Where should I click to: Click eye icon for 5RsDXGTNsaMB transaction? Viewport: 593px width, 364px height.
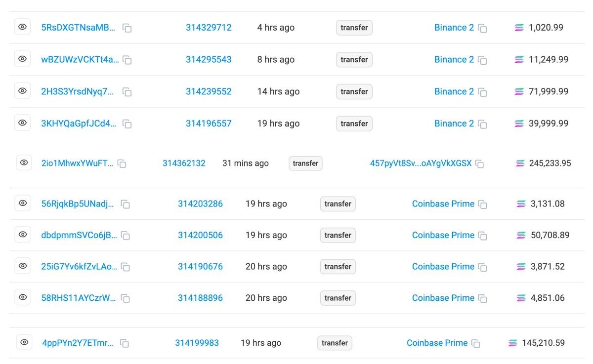(x=22, y=27)
